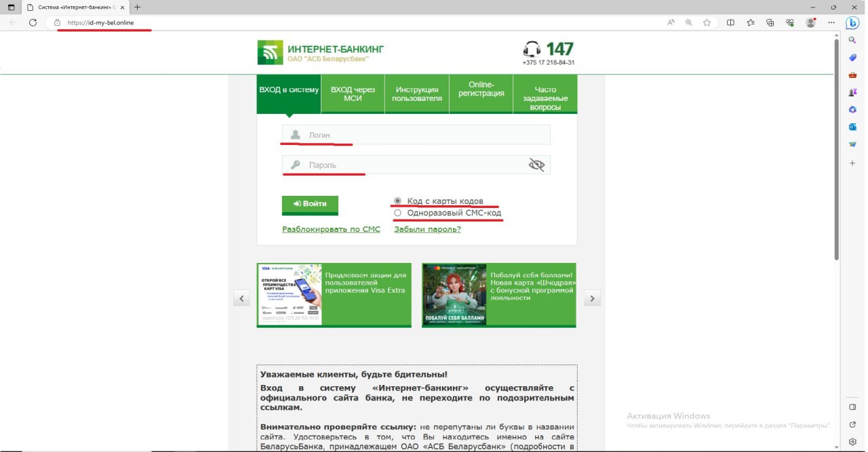868x452 pixels.
Task: Open sidebar Outlook icon
Action: (852, 127)
